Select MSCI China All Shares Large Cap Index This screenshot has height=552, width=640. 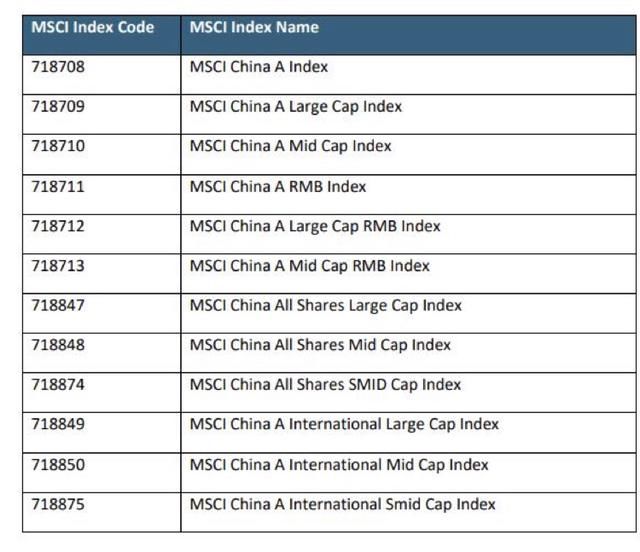(325, 305)
